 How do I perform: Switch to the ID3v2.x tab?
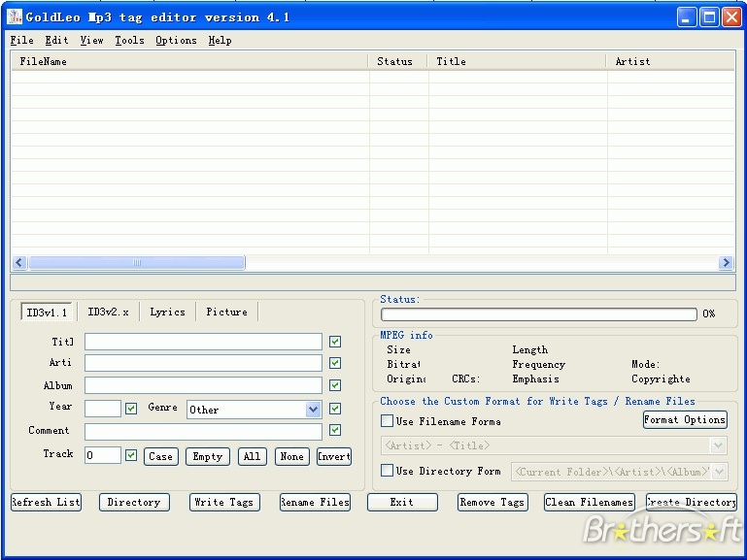[108, 313]
